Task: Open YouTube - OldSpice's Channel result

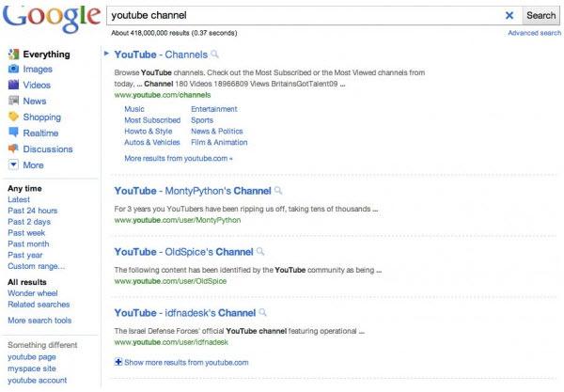Action: [x=184, y=252]
